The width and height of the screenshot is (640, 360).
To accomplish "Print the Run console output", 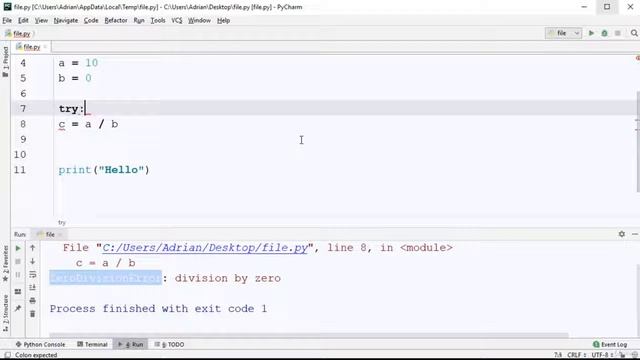I will [33, 301].
